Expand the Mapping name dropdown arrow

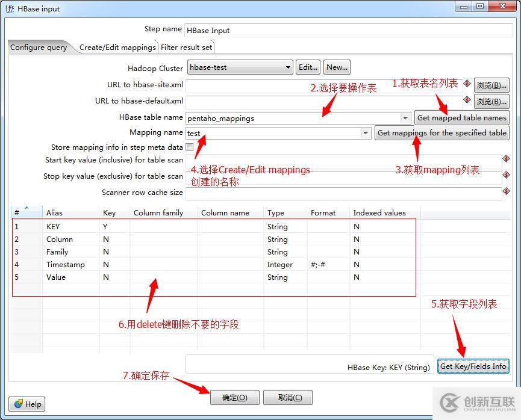365,134
